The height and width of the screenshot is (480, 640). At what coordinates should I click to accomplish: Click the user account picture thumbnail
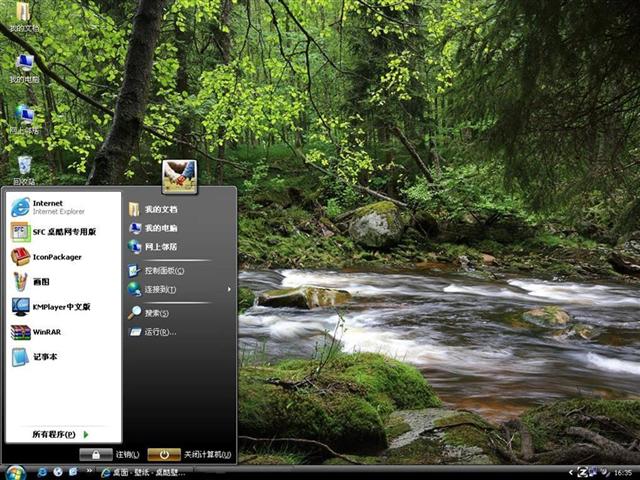[180, 176]
